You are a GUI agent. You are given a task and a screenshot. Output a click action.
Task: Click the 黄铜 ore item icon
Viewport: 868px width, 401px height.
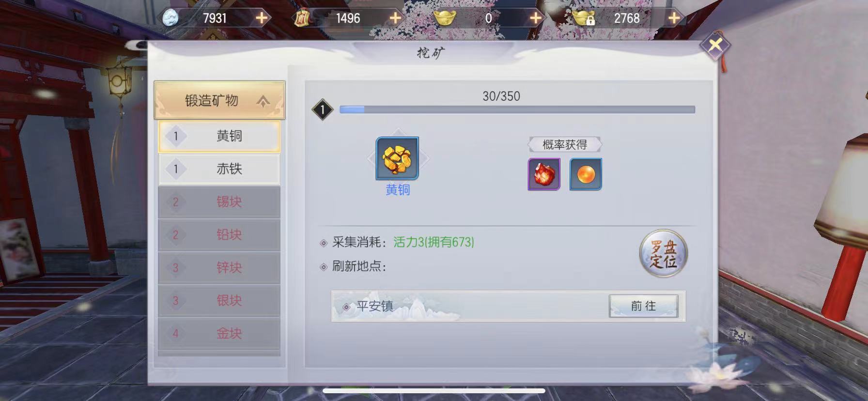tap(397, 158)
